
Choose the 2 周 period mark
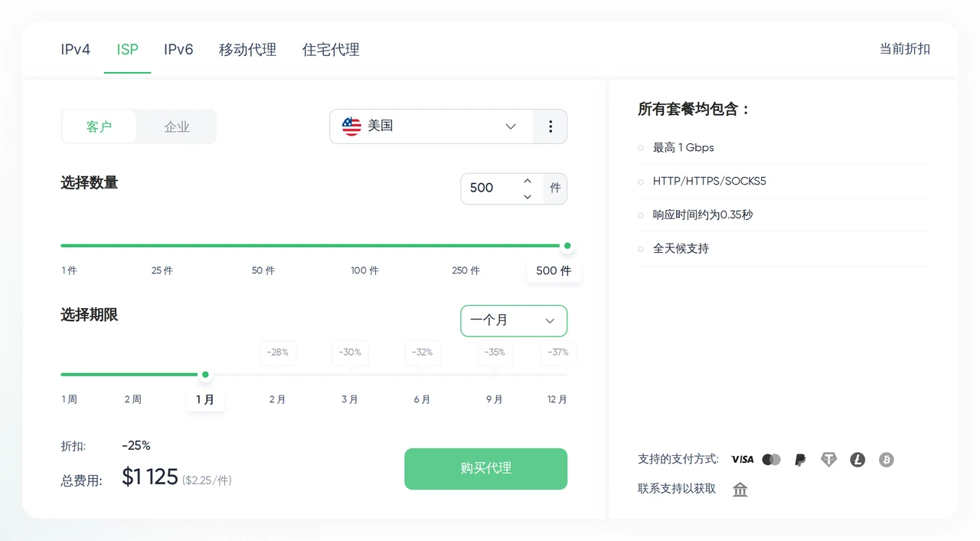click(x=133, y=399)
